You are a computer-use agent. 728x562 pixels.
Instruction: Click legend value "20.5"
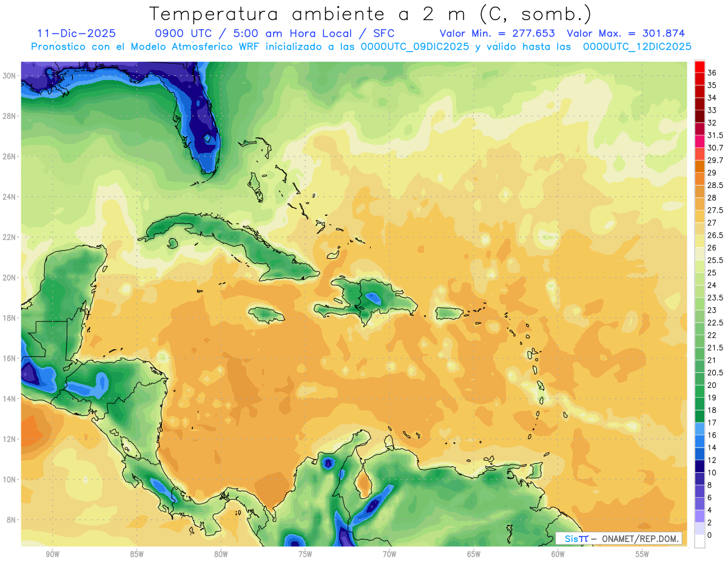pyautogui.click(x=715, y=372)
